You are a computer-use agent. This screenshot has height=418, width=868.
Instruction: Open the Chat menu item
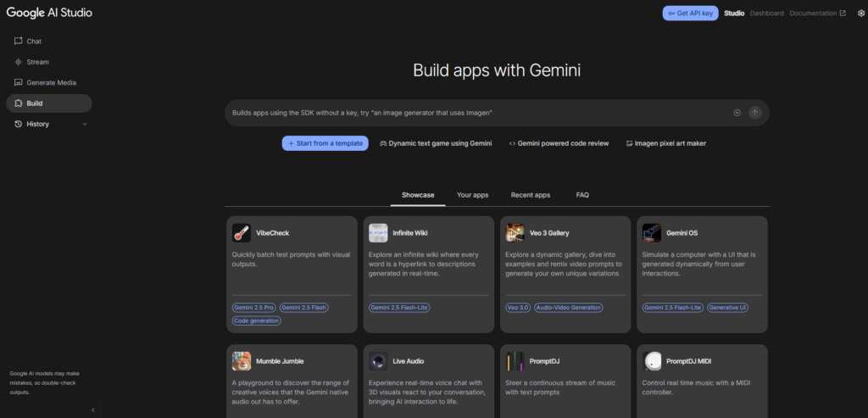48,41
